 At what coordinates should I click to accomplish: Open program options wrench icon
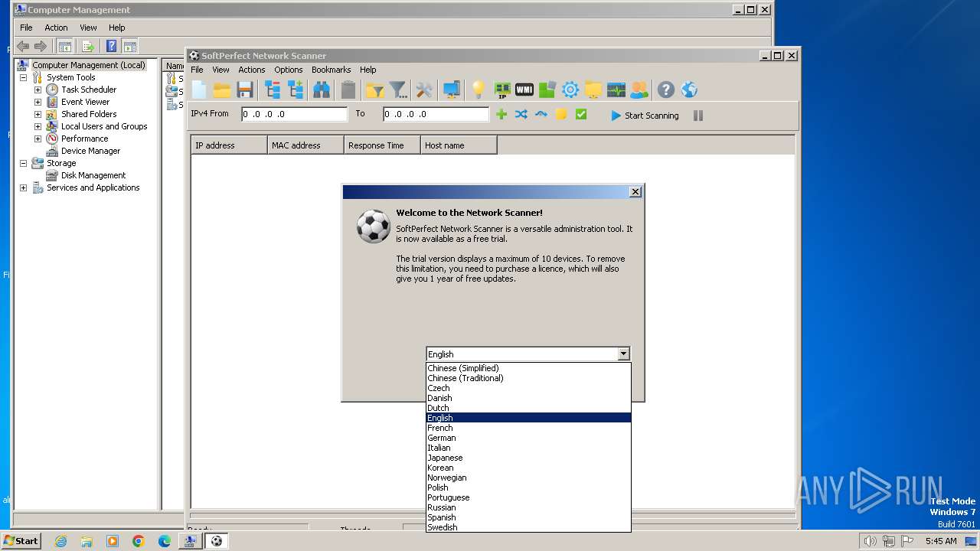pyautogui.click(x=424, y=90)
